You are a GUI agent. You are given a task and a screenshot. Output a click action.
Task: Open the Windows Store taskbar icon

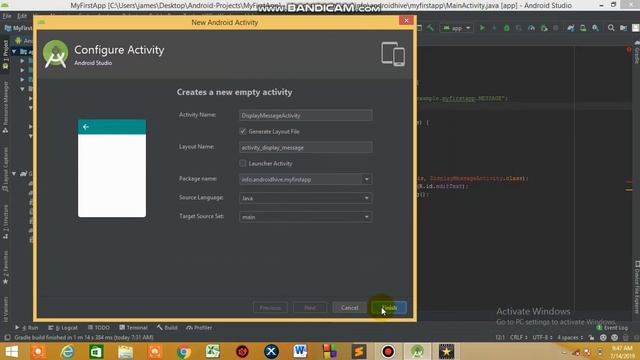pos(96,351)
